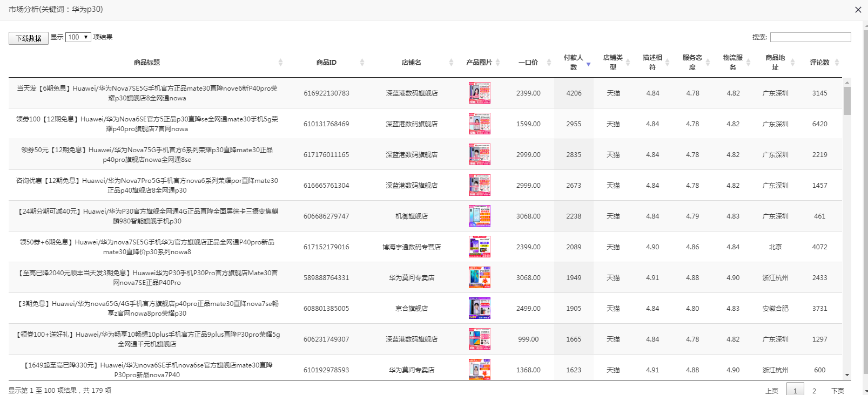Open product image for ID 616922130783
Image resolution: width=868 pixels, height=395 pixels.
pyautogui.click(x=480, y=93)
